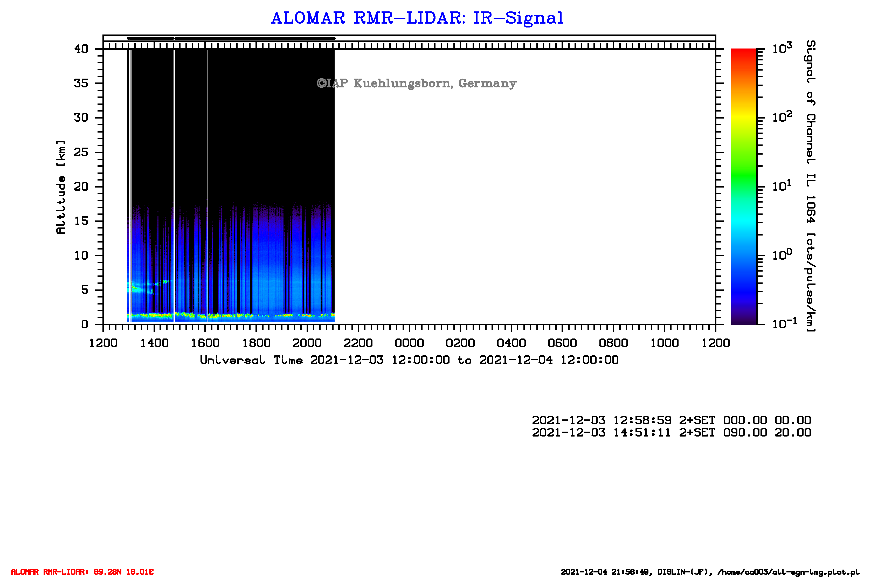This screenshot has width=871, height=588.
Task: Click the time tick label 2000
Action: click(x=307, y=343)
